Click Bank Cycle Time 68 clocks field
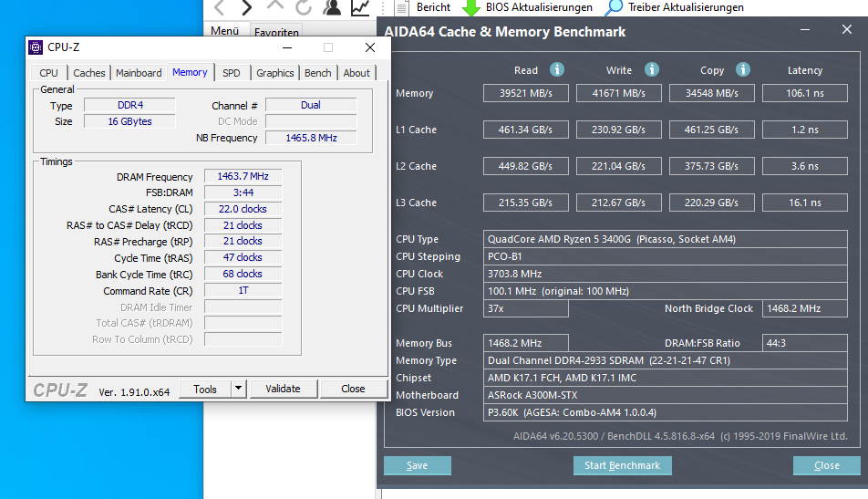Image resolution: width=868 pixels, height=499 pixels. click(x=243, y=275)
